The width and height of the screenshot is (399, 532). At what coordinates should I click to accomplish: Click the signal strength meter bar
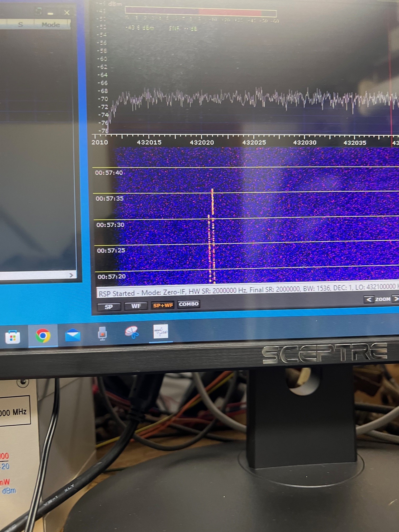pyautogui.click(x=201, y=11)
